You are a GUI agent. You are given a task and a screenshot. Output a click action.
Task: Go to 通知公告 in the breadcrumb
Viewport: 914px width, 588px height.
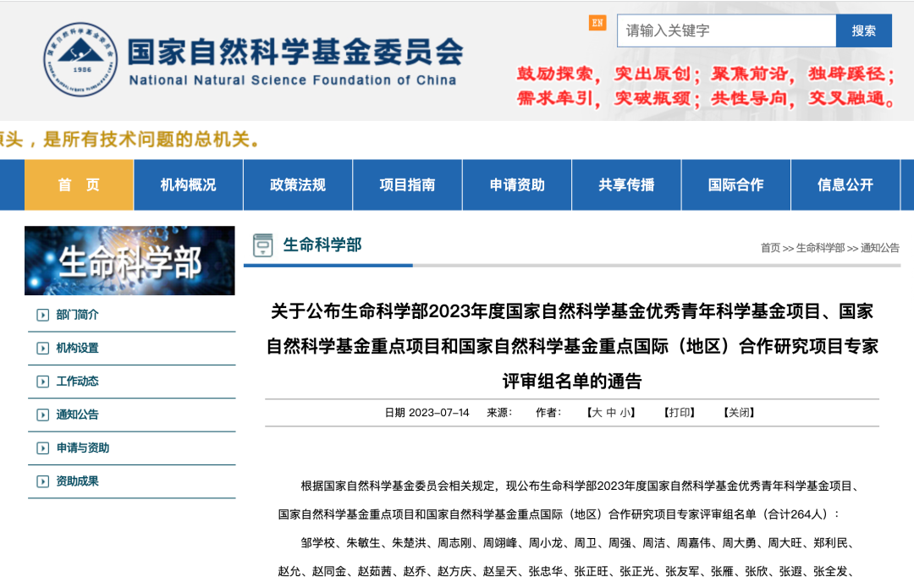879,248
